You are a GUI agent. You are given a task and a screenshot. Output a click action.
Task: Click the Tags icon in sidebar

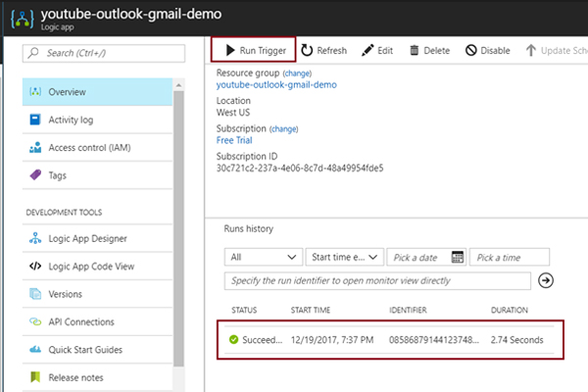(x=34, y=175)
